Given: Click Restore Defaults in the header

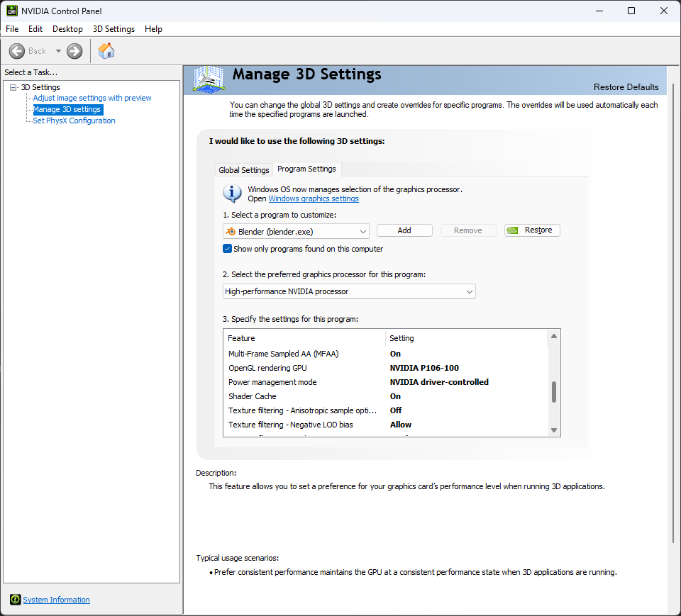Looking at the screenshot, I should (626, 87).
